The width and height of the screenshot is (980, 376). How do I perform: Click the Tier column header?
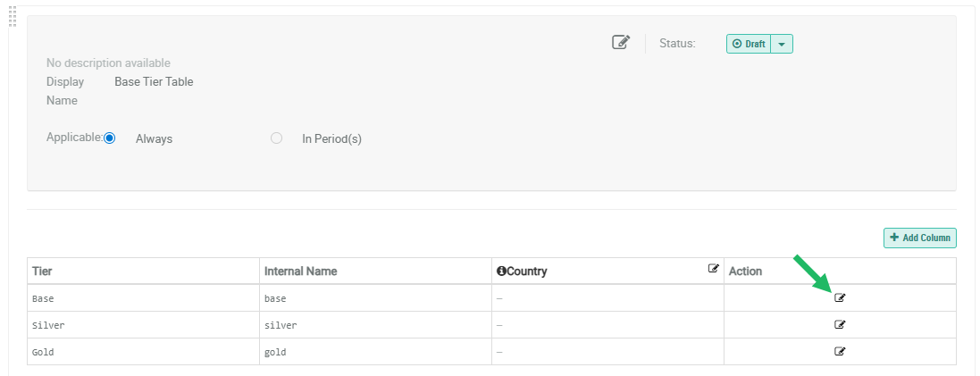pyautogui.click(x=44, y=271)
